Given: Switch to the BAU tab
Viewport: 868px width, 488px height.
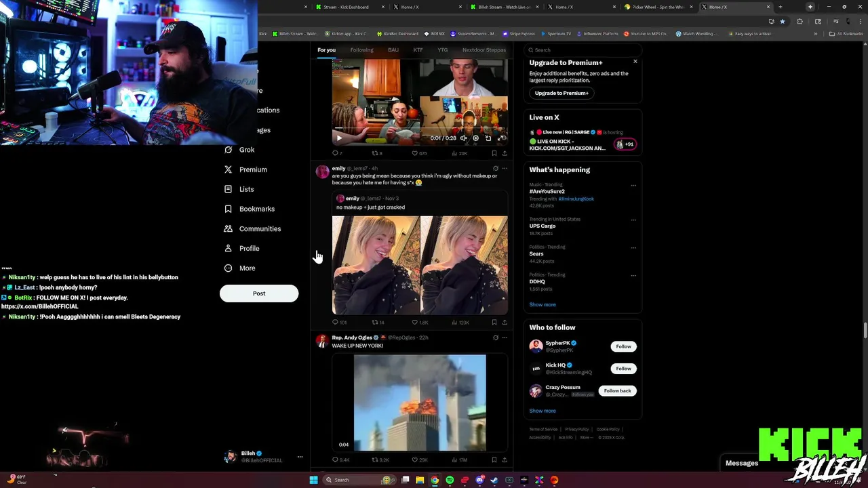Looking at the screenshot, I should tap(393, 50).
